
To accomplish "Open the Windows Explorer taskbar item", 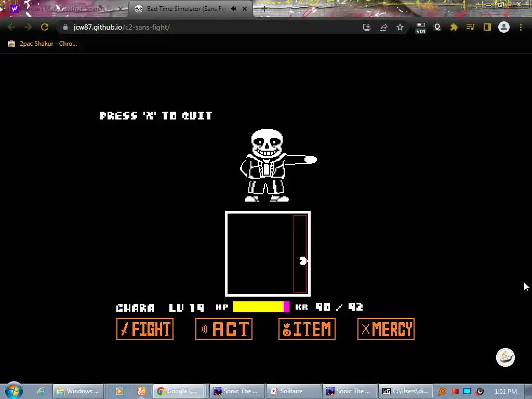I will click(x=78, y=391).
